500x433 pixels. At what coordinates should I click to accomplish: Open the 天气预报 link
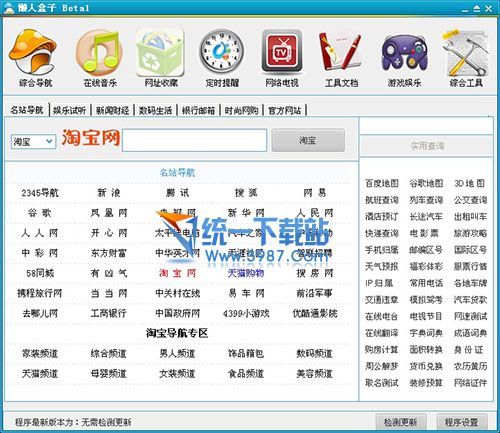382,266
